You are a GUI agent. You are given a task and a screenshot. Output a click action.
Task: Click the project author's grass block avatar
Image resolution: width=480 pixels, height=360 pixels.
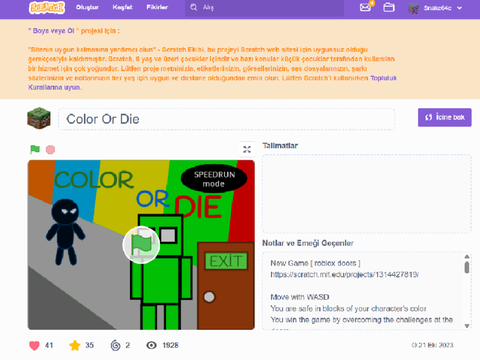pyautogui.click(x=39, y=118)
